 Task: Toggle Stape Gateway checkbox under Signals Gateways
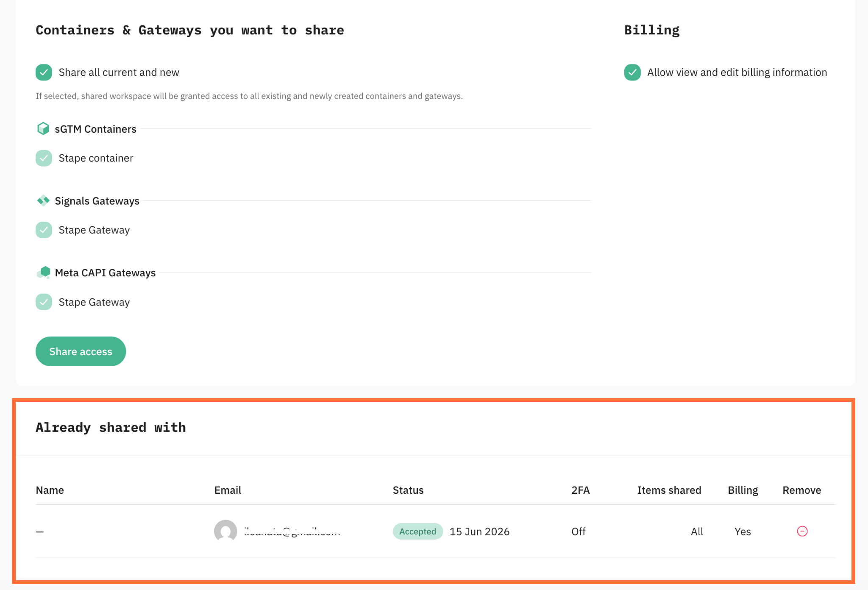pyautogui.click(x=44, y=230)
